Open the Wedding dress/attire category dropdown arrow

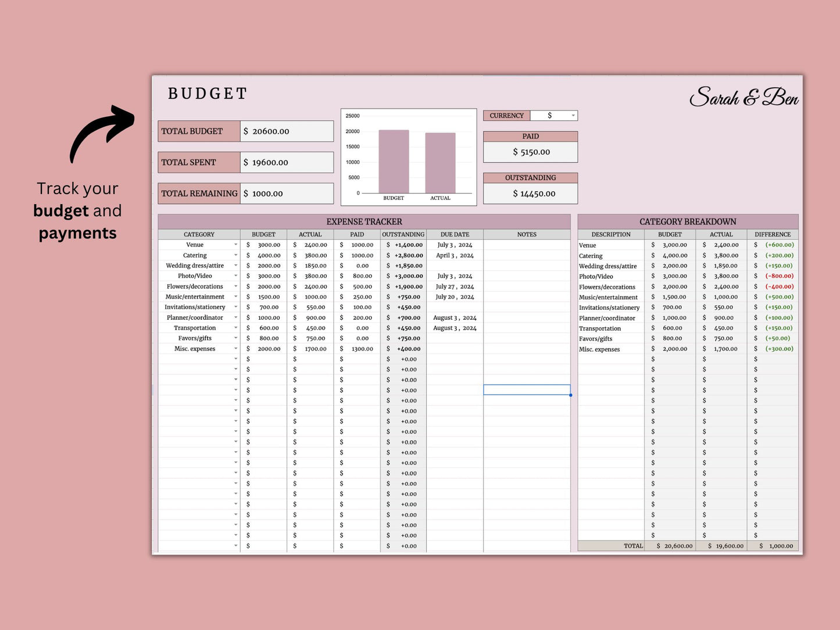(235, 266)
